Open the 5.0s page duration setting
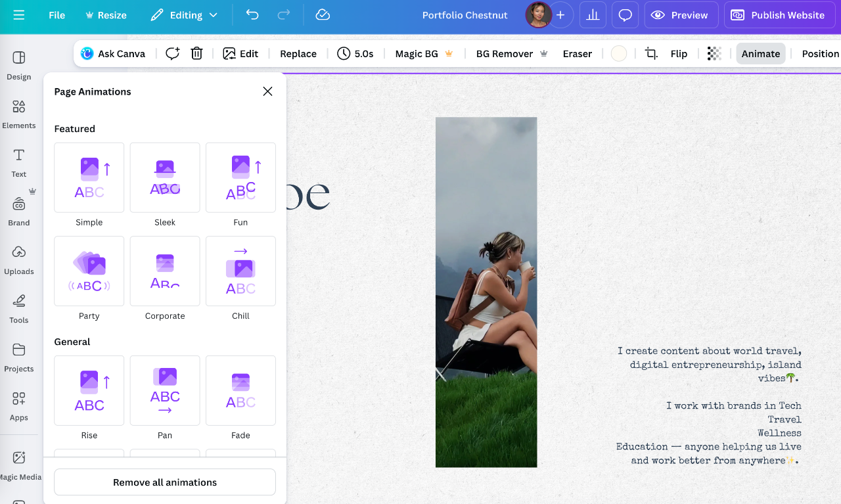 coord(355,54)
